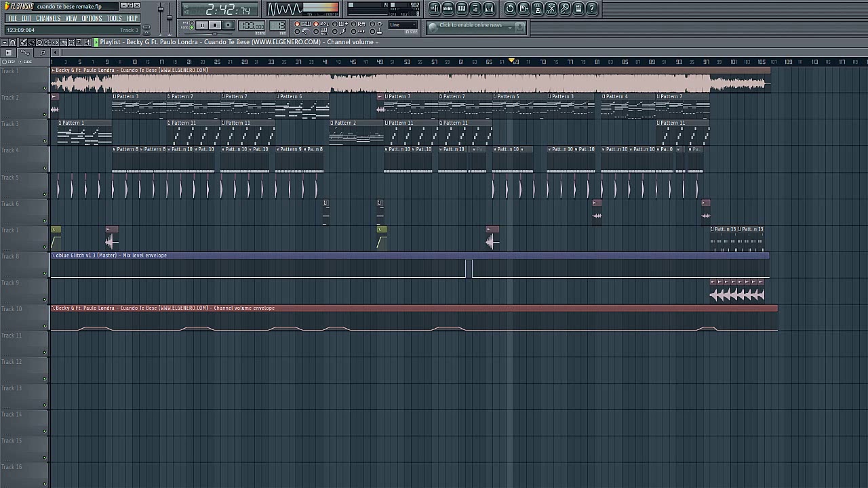
Task: Toggle the 3-2-1 countdown before recording
Action: (x=316, y=24)
